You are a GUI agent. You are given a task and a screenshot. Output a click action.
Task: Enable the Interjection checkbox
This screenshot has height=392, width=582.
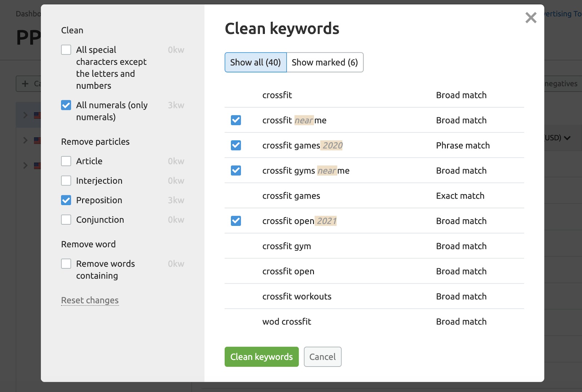[x=66, y=180]
